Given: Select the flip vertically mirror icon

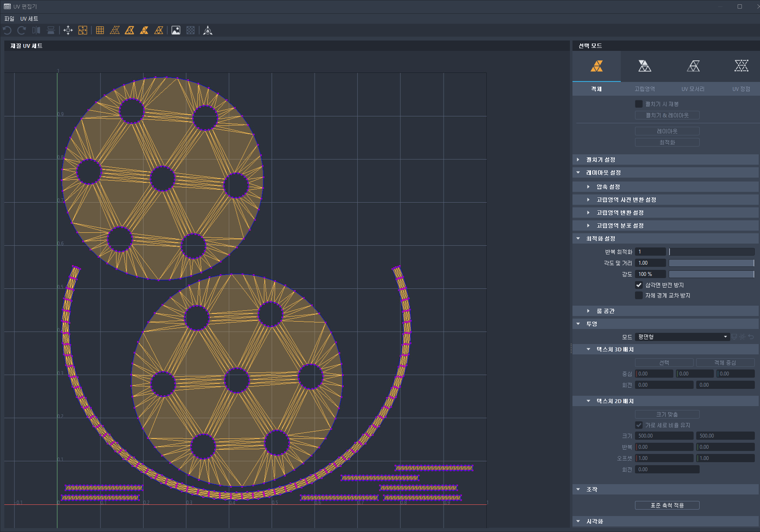Looking at the screenshot, I should tap(51, 30).
